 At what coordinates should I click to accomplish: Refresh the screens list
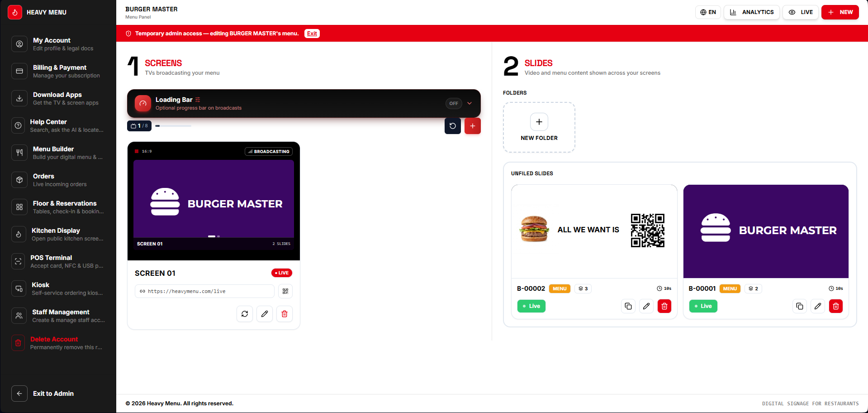(x=453, y=126)
